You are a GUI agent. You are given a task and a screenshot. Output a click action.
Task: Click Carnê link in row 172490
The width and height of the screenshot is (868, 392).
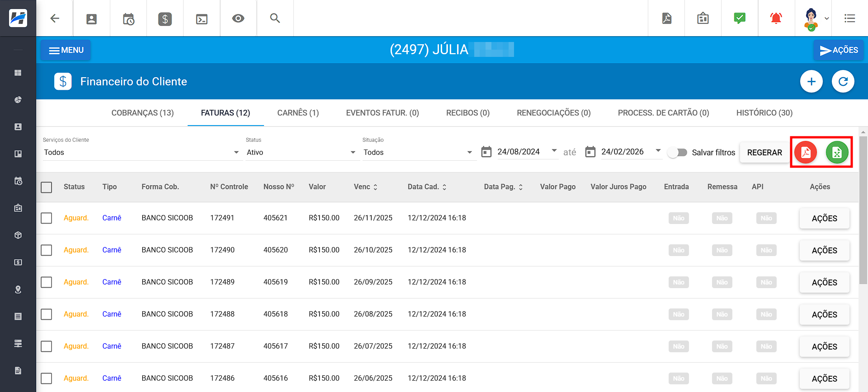112,250
